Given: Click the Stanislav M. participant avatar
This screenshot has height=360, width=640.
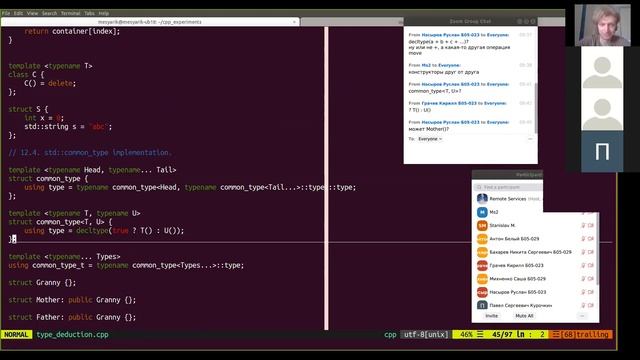Looking at the screenshot, I should (482, 225).
